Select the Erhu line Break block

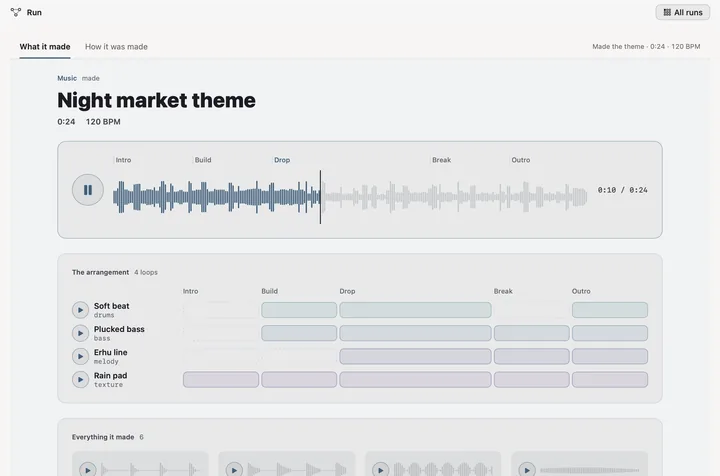(532, 356)
